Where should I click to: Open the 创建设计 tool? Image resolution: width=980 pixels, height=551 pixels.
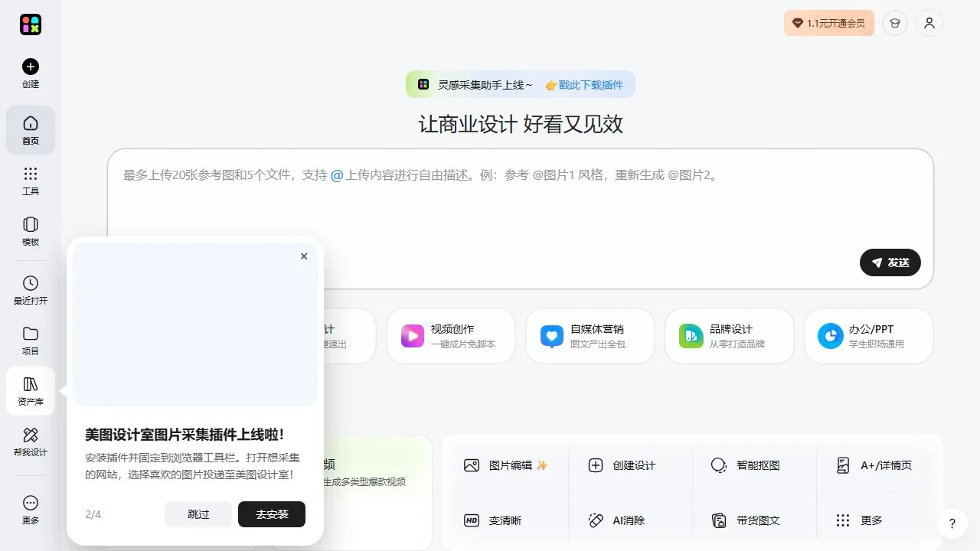point(622,465)
